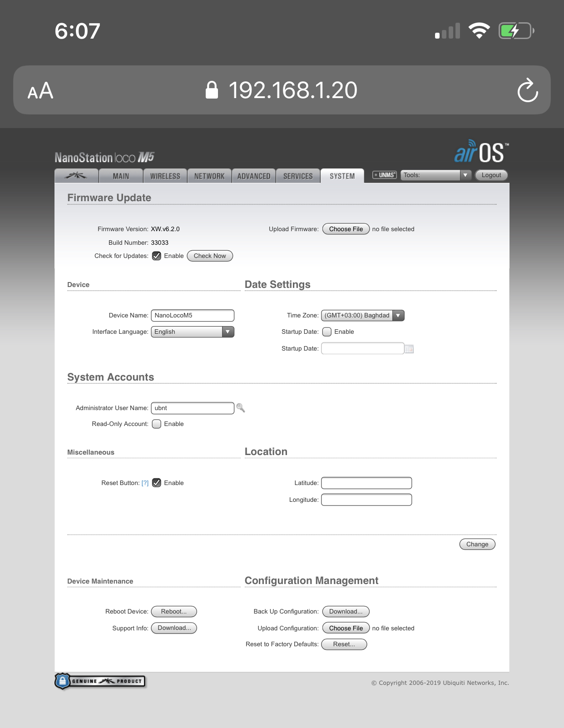This screenshot has height=728, width=564.
Task: Tap the battery charging icon
Action: pyautogui.click(x=516, y=31)
